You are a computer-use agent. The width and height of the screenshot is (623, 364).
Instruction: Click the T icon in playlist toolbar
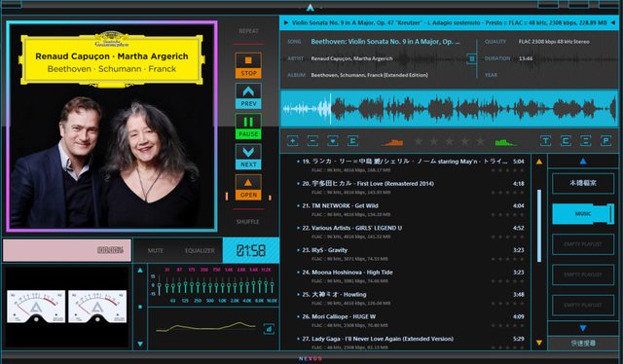[x=545, y=141]
